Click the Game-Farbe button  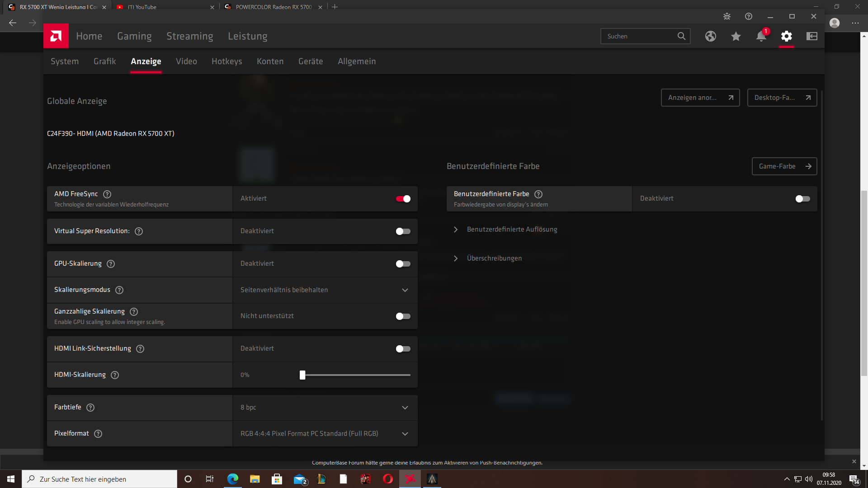click(x=784, y=166)
